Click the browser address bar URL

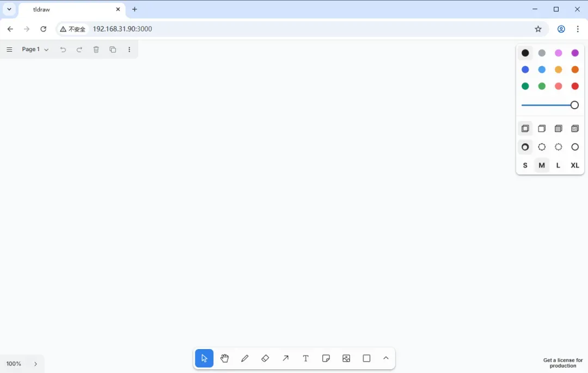tap(122, 29)
